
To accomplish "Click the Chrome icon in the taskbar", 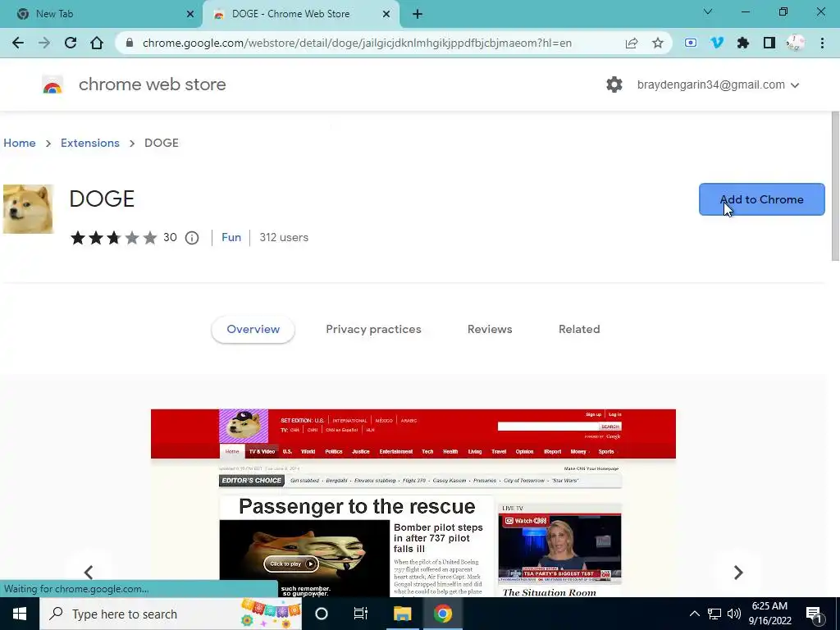I will 443,614.
